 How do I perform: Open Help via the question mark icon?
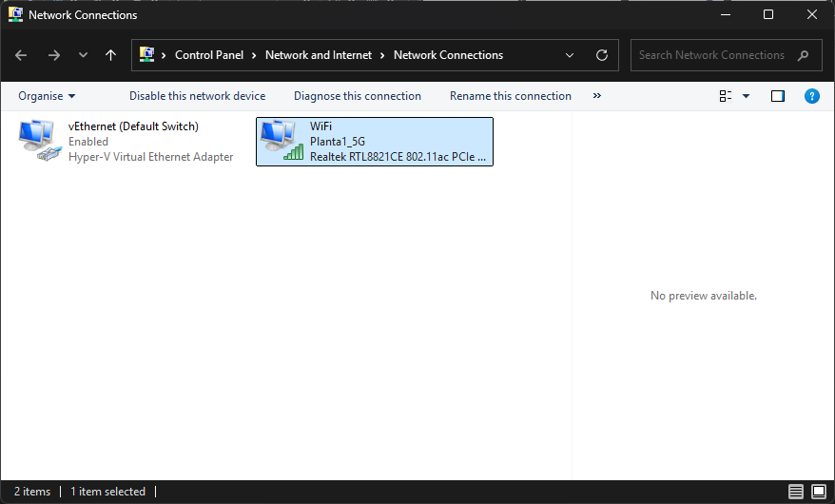(811, 96)
